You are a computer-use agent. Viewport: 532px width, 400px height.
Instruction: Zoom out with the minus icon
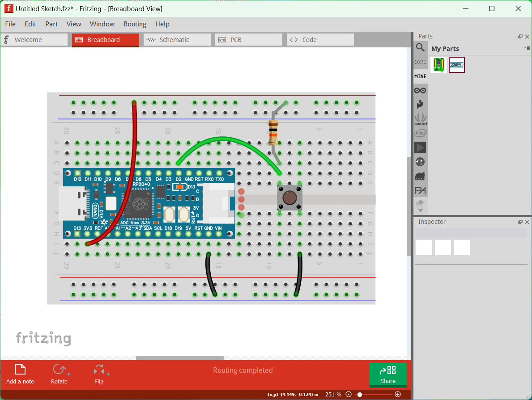pyautogui.click(x=349, y=394)
